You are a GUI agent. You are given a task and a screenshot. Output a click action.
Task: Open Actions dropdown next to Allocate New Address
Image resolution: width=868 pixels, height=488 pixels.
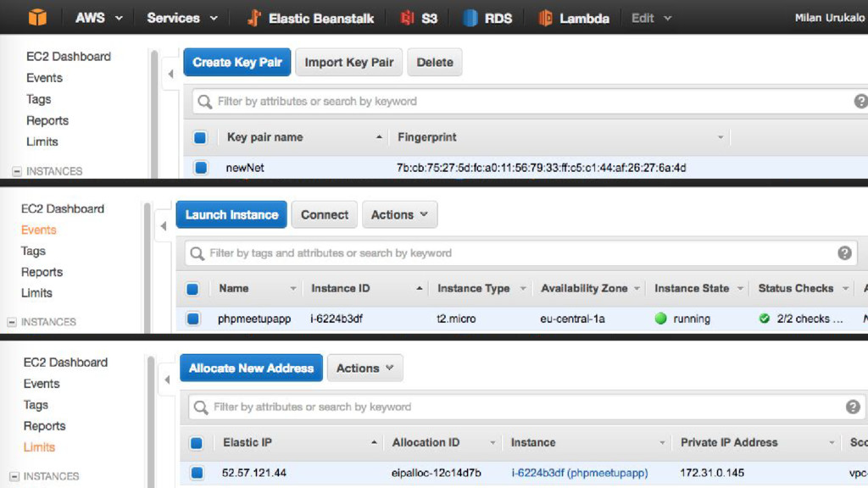tap(364, 368)
